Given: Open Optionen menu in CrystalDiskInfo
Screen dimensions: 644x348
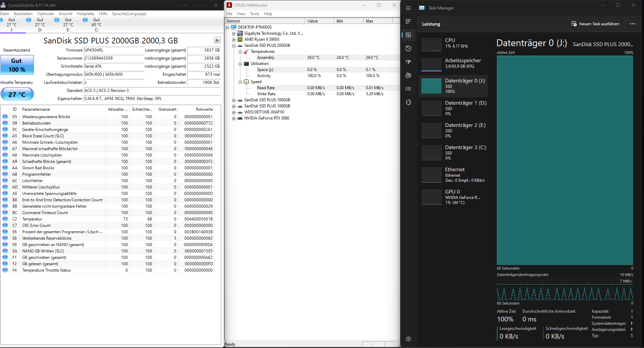Looking at the screenshot, I should [x=46, y=14].
